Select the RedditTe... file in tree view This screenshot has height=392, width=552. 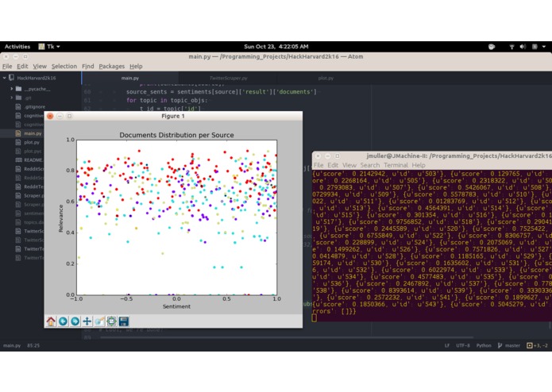(33, 186)
